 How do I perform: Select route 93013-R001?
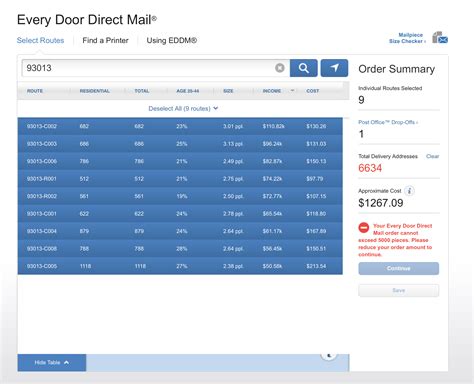(x=180, y=179)
